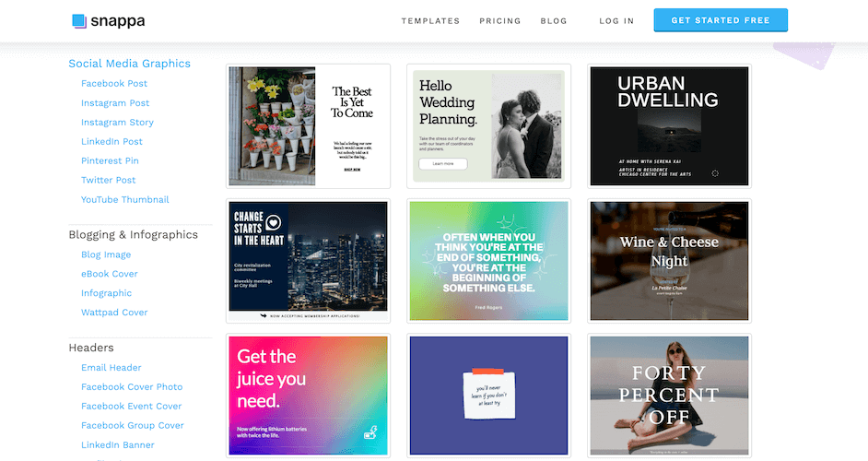868x461 pixels.
Task: Choose eBook Cover under Blogging
Action: [x=109, y=274]
